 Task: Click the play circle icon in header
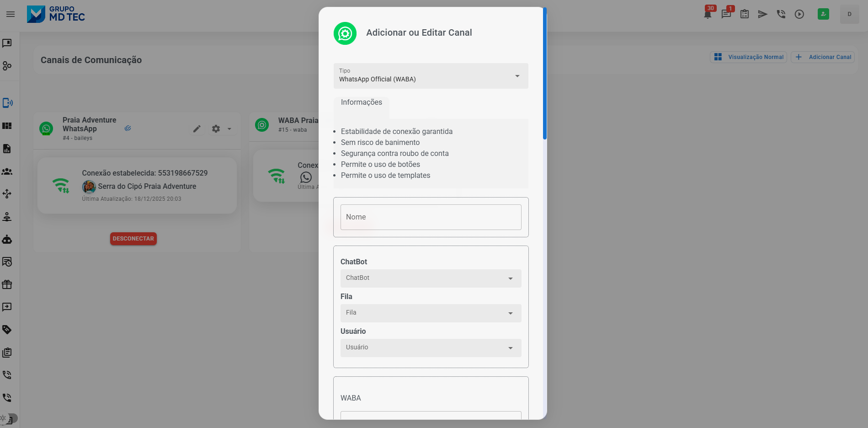799,14
